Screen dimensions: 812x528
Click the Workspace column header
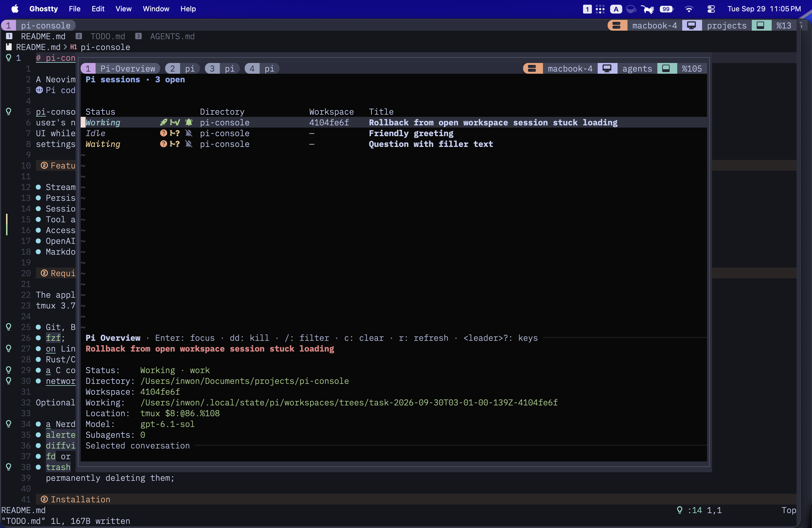point(331,112)
